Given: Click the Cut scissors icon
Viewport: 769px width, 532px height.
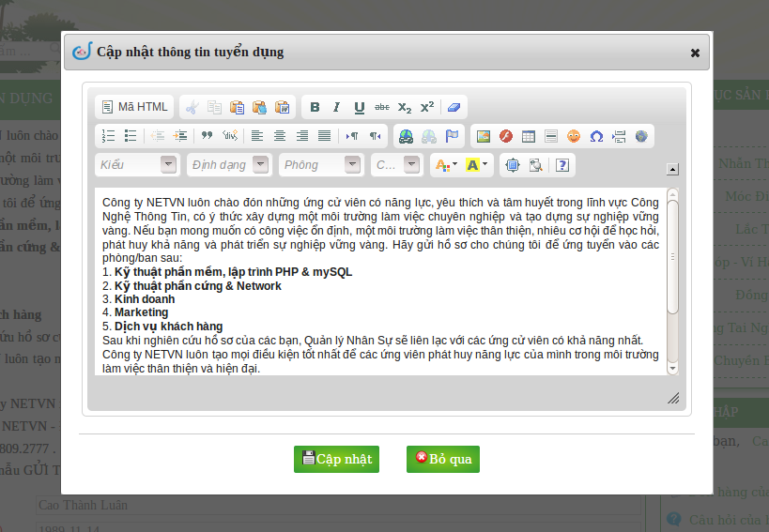Looking at the screenshot, I should coord(192,107).
